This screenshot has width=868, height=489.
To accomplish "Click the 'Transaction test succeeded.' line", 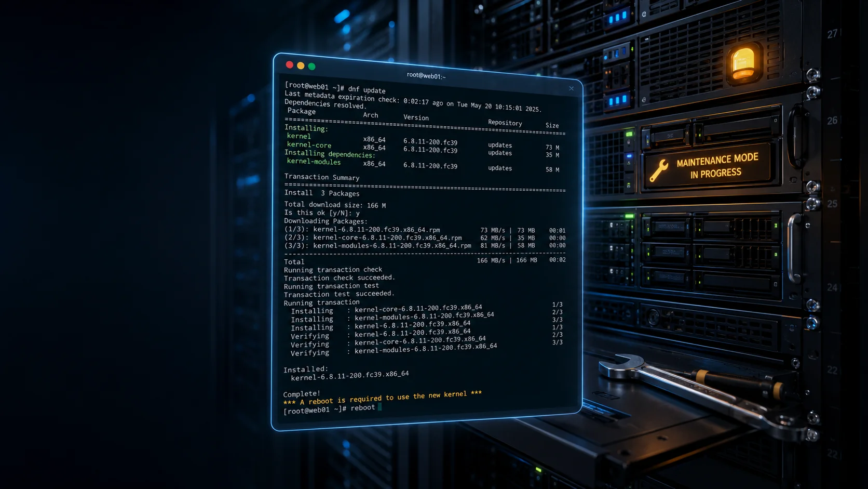I will click(339, 294).
